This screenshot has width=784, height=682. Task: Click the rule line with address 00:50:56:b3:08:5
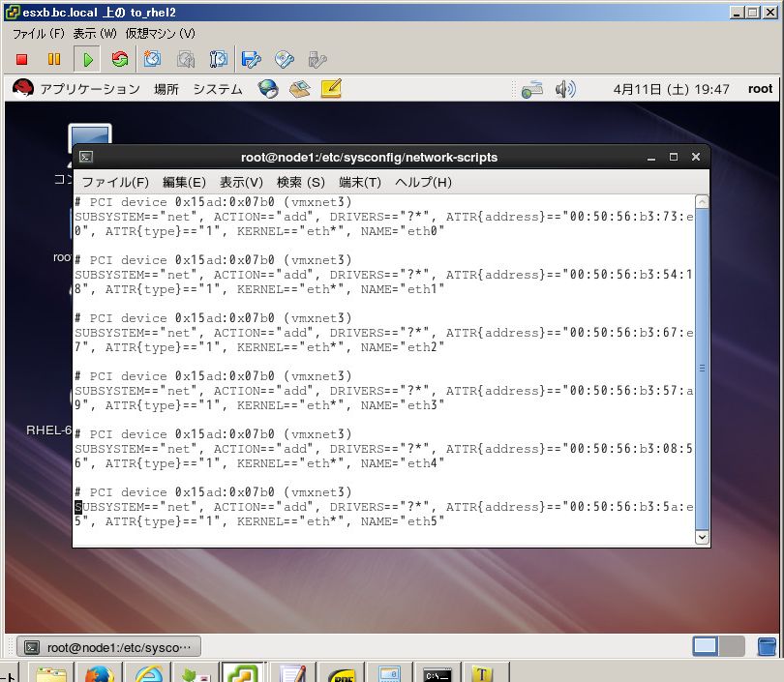click(384, 449)
